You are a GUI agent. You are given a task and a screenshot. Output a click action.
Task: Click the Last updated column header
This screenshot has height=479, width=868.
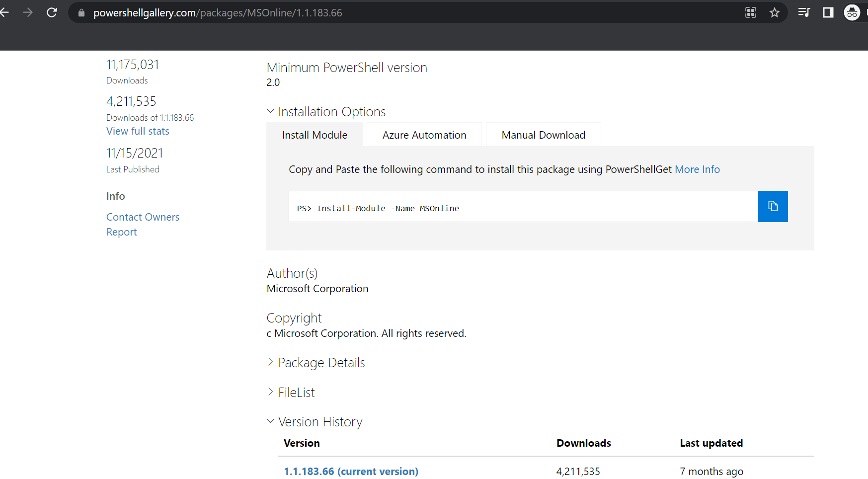click(711, 443)
